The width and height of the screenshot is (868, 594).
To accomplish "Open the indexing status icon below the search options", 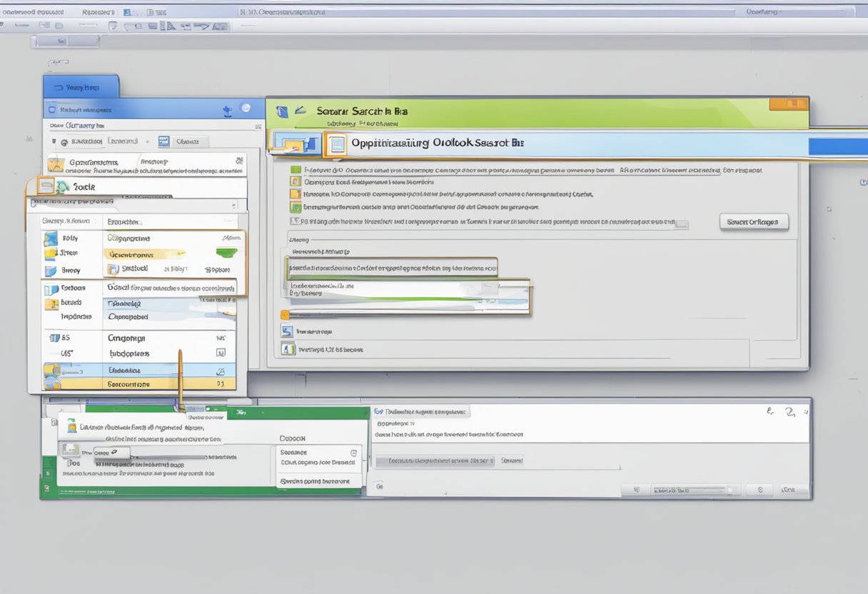I will (x=287, y=349).
